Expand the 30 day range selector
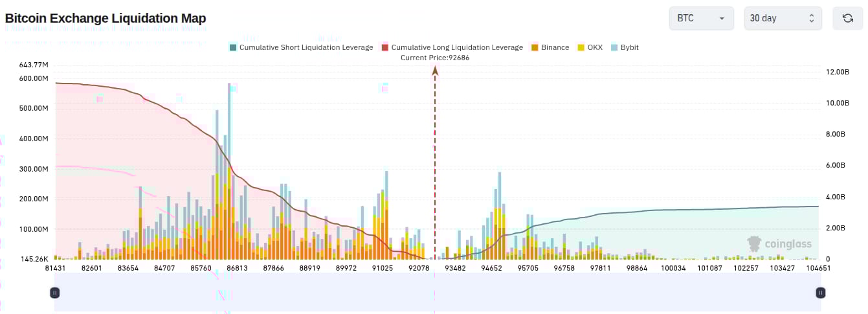This screenshot has width=868, height=314. (x=783, y=18)
